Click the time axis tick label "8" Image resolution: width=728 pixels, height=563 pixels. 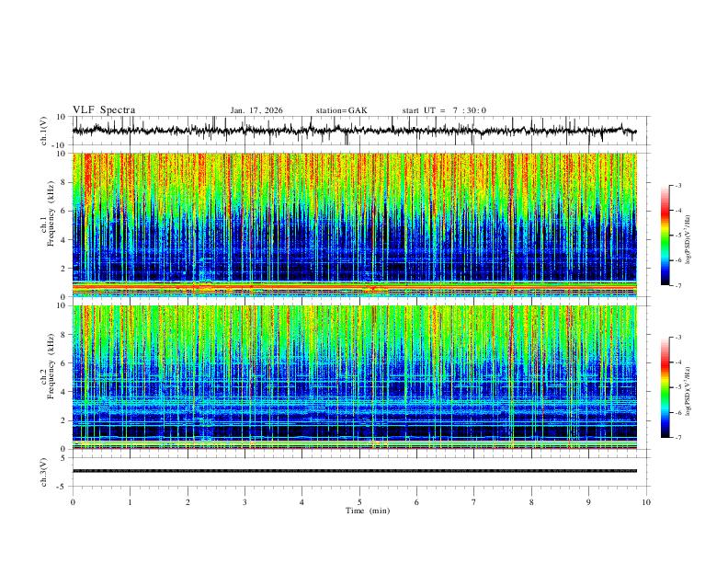531,502
